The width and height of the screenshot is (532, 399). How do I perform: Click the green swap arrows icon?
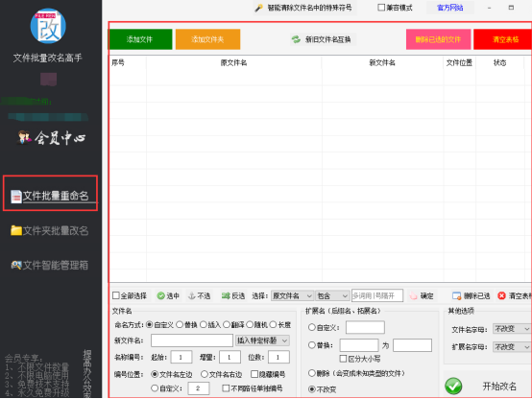coord(296,39)
